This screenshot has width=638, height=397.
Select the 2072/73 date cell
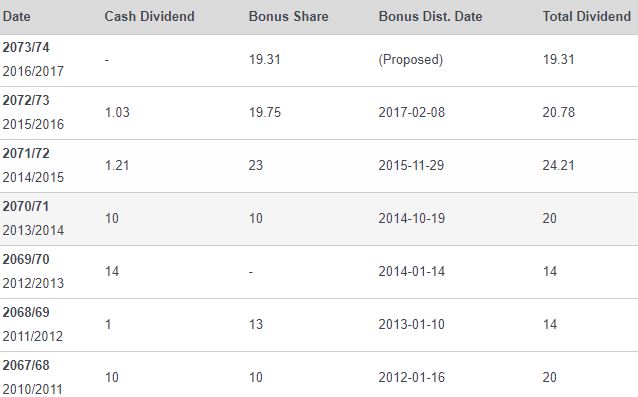33,112
